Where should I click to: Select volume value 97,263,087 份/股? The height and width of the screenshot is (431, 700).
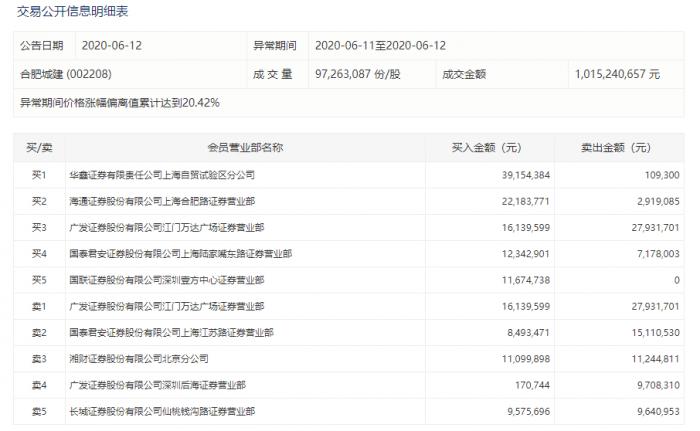(358, 74)
